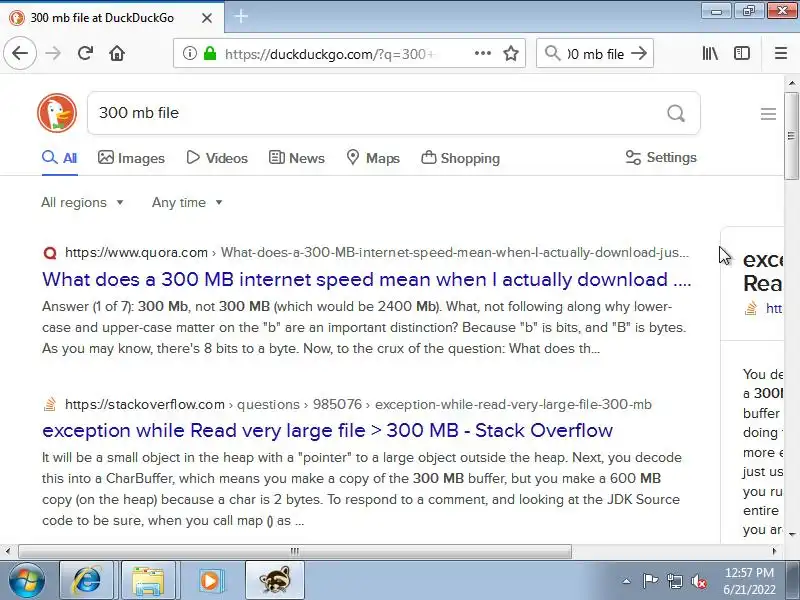Open the DuckDuckGo page side menu
The image size is (800, 600).
(768, 114)
